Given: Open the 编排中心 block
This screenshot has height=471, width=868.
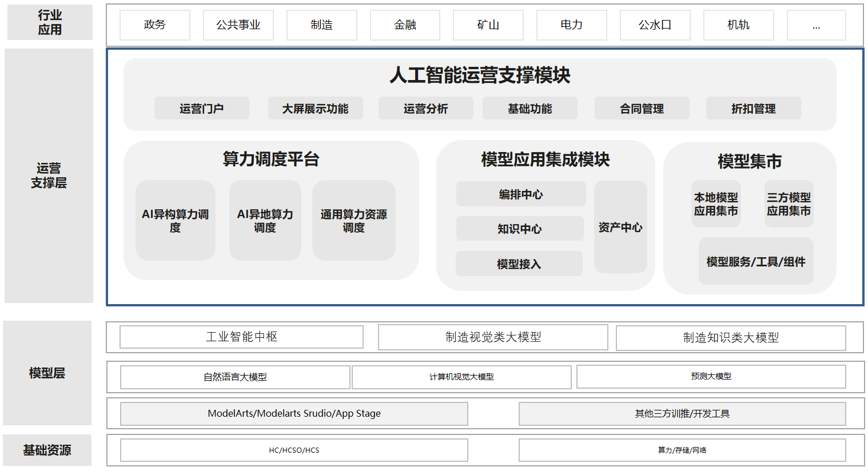Looking at the screenshot, I should (520, 194).
